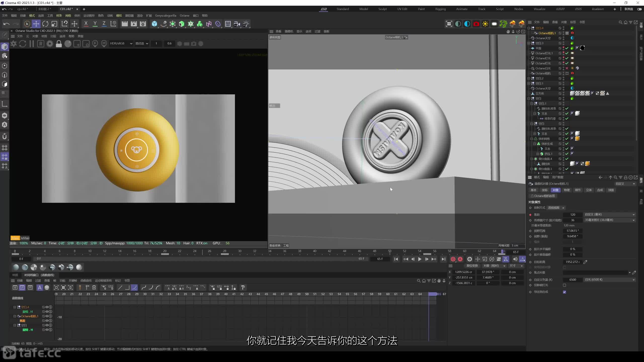The height and width of the screenshot is (362, 644).
Task: Open the 日光 (6500 K) white balance dropdown
Action: coord(610,280)
